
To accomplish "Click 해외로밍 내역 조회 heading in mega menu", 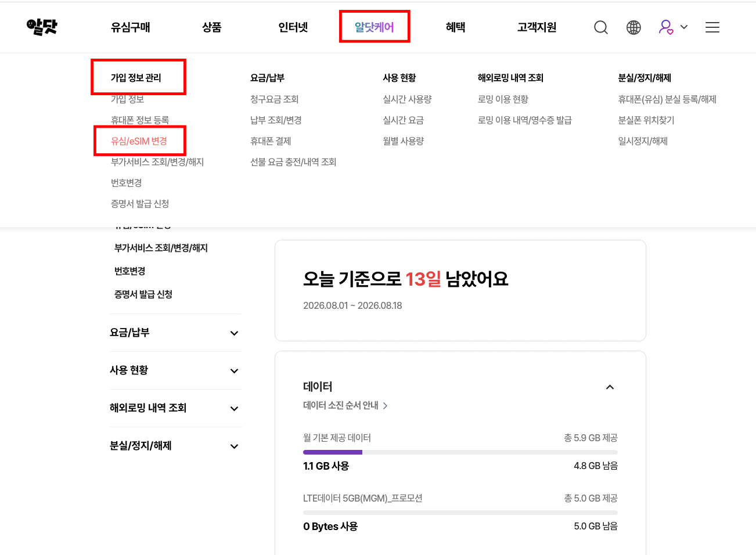I will 510,78.
